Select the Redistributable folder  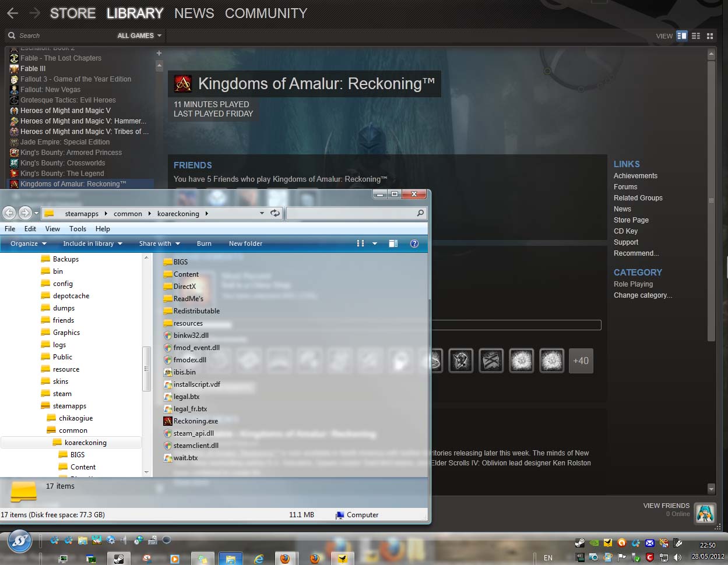192,311
